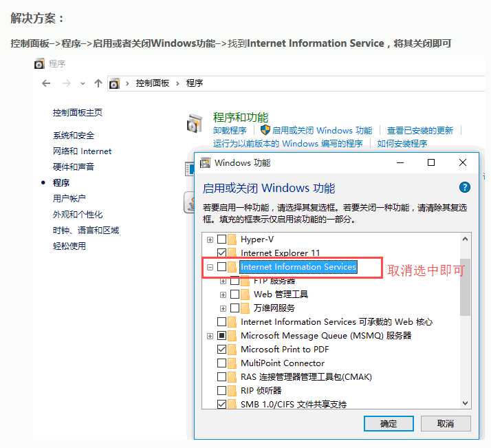
Task: Click the back arrow in Control Panel
Action: 46,83
